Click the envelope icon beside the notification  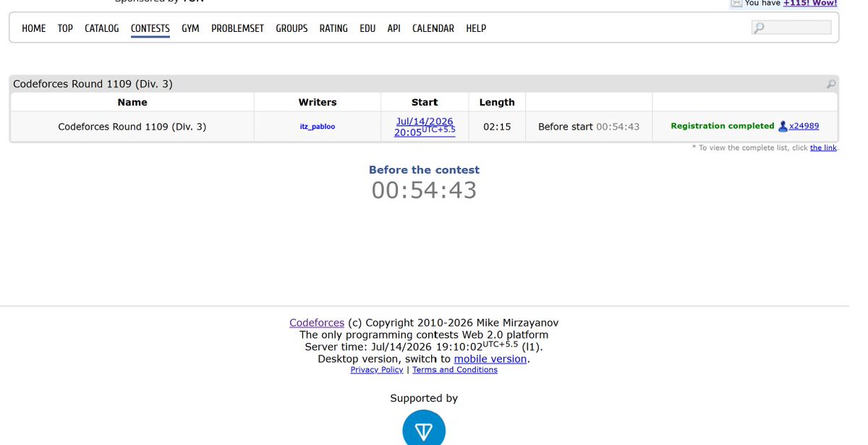click(736, 3)
